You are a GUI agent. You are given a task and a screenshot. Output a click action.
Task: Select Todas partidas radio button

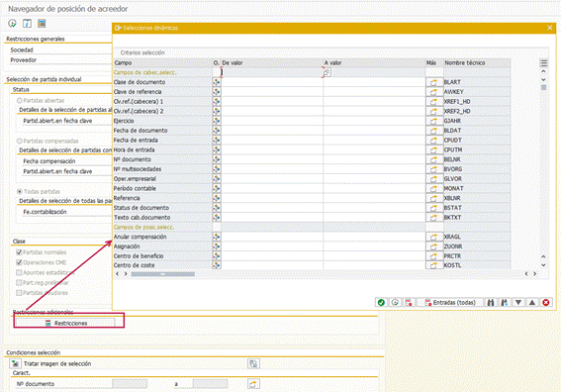pyautogui.click(x=20, y=191)
